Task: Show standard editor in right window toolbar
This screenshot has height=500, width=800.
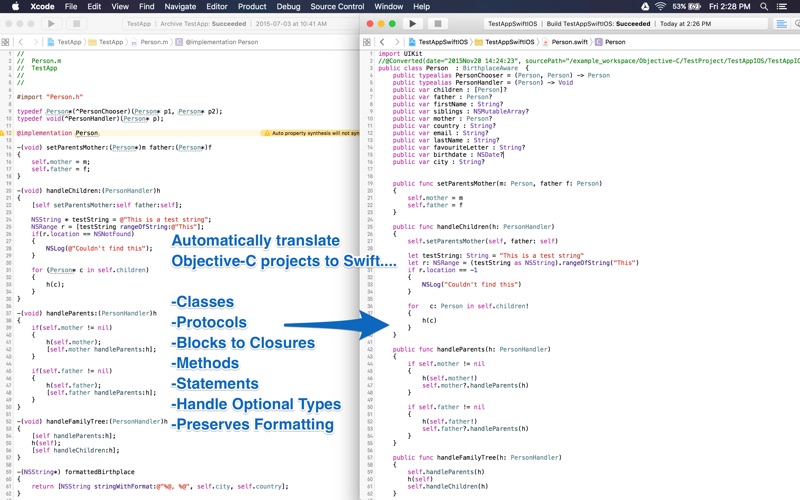Action: 782,24
